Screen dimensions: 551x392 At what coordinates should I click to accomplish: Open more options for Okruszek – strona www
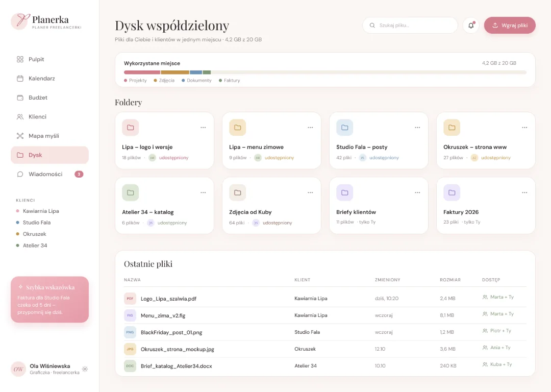[524, 127]
